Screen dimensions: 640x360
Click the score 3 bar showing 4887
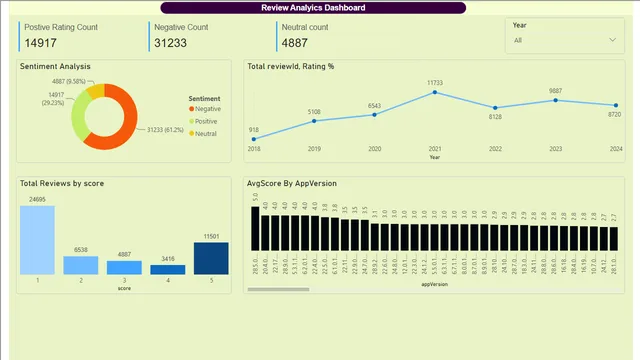coord(124,268)
